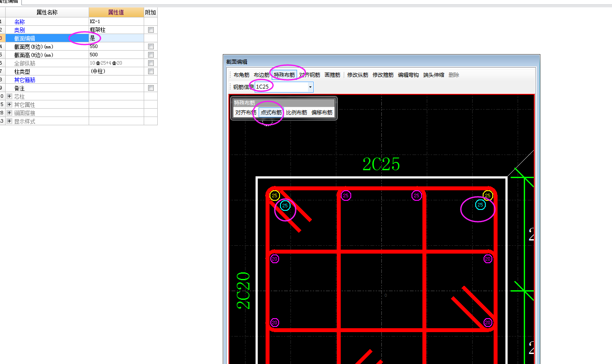The width and height of the screenshot is (612, 364).
Task: Click the 属性名称 column header
Action: coord(47,13)
